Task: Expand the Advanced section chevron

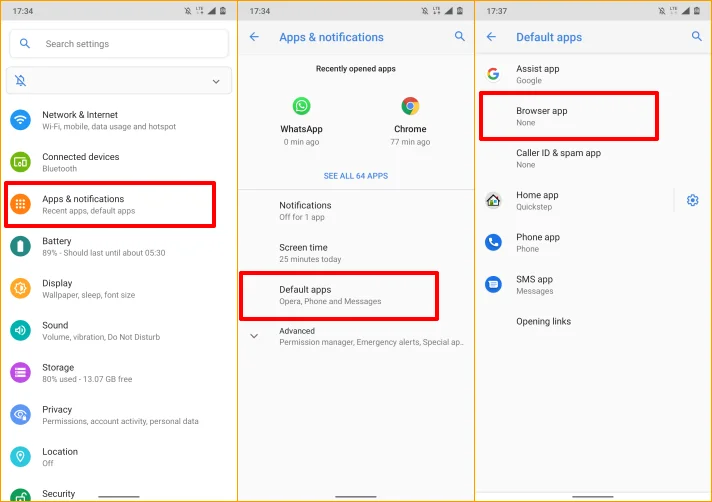Action: (x=254, y=336)
